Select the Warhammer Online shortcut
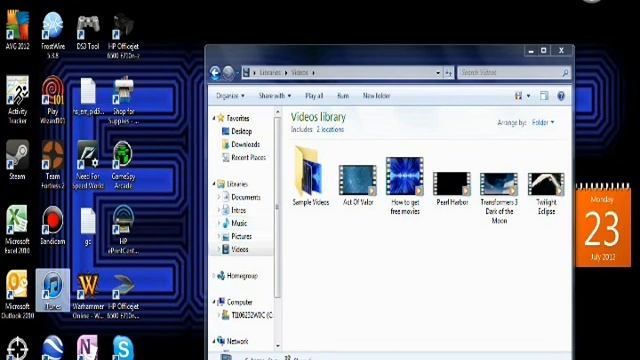 (x=88, y=297)
